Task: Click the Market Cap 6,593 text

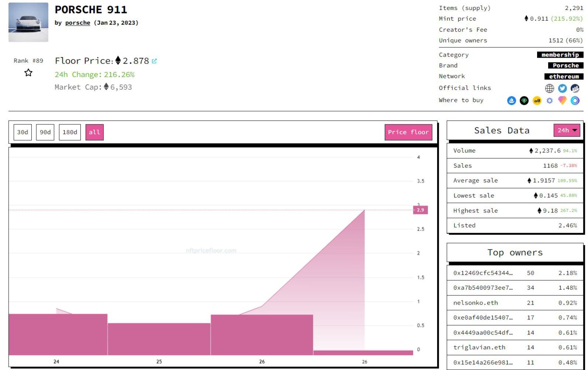Action: tap(93, 87)
